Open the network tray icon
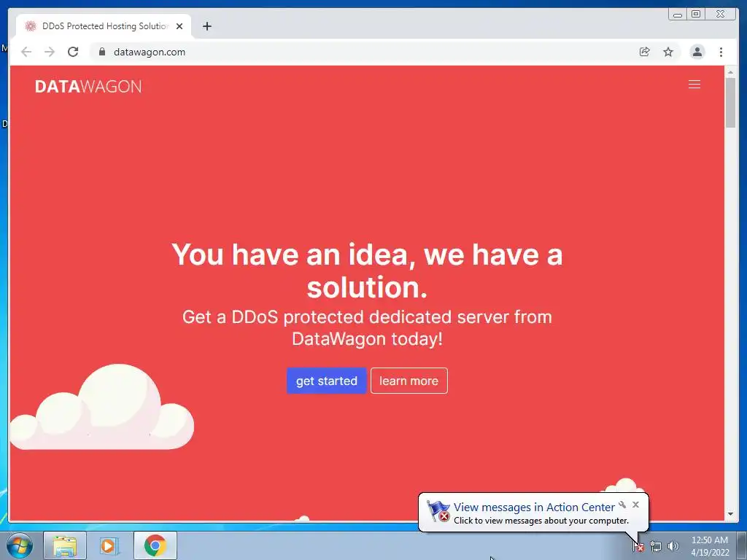This screenshot has width=747, height=560. [x=656, y=546]
